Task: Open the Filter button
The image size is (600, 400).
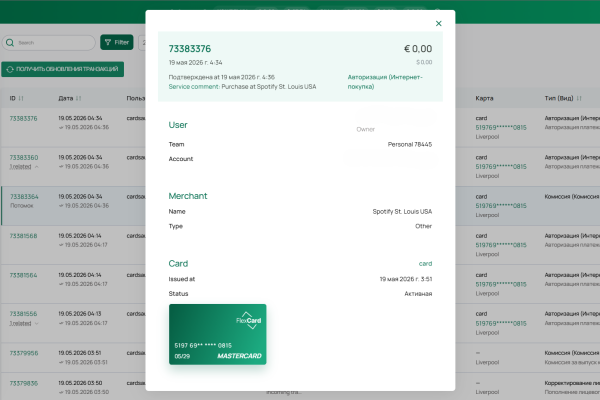Action: pos(117,42)
